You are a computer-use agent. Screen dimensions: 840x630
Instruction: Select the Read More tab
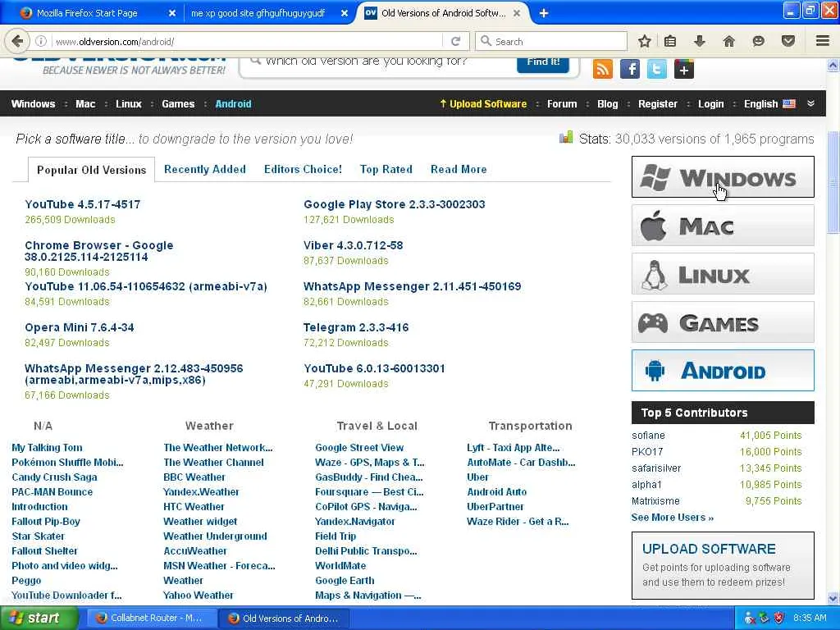point(459,169)
